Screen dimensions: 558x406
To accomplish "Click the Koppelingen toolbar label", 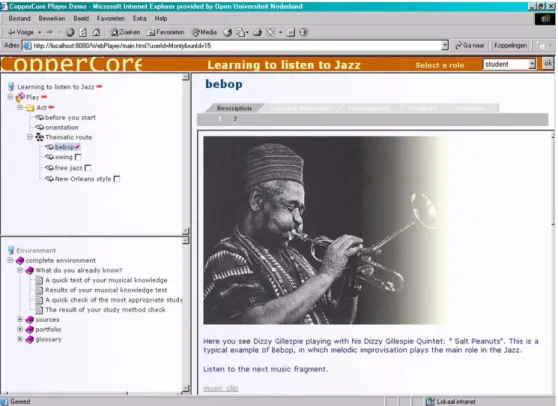I will click(x=510, y=46).
